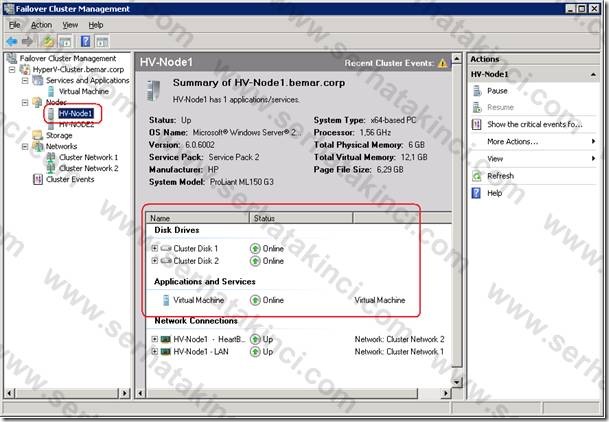The image size is (609, 422).
Task: Expand Cluster Disk 2 details
Action: (x=155, y=260)
